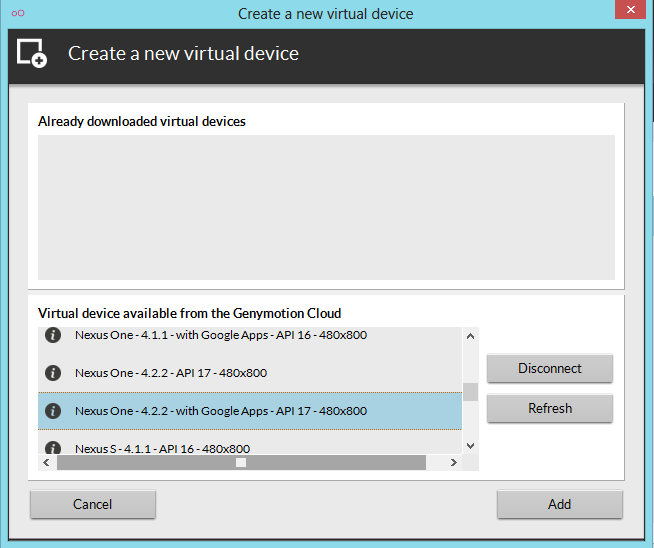Click the new virtual device header icon
The image size is (654, 548).
[x=32, y=53]
